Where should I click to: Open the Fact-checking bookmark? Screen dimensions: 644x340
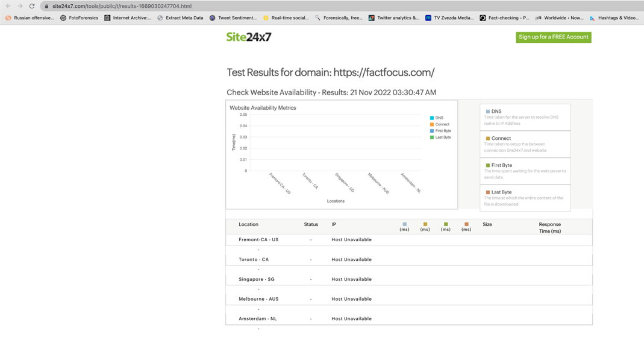[x=504, y=18]
